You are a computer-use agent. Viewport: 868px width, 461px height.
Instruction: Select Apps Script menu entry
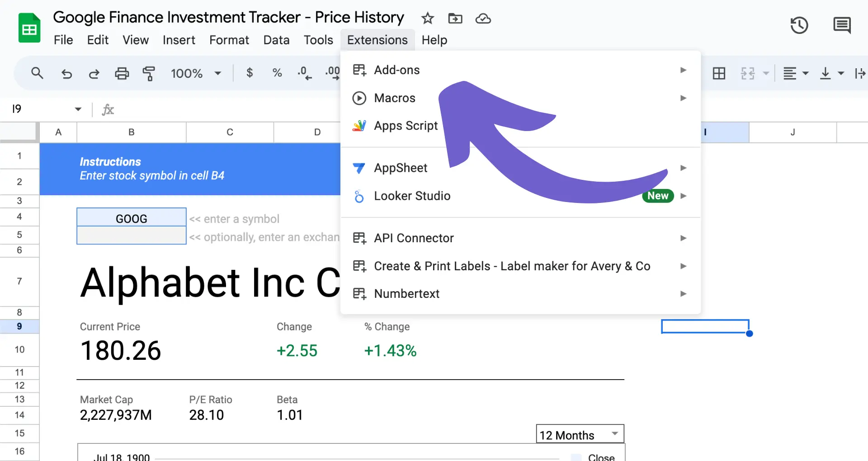click(520, 126)
